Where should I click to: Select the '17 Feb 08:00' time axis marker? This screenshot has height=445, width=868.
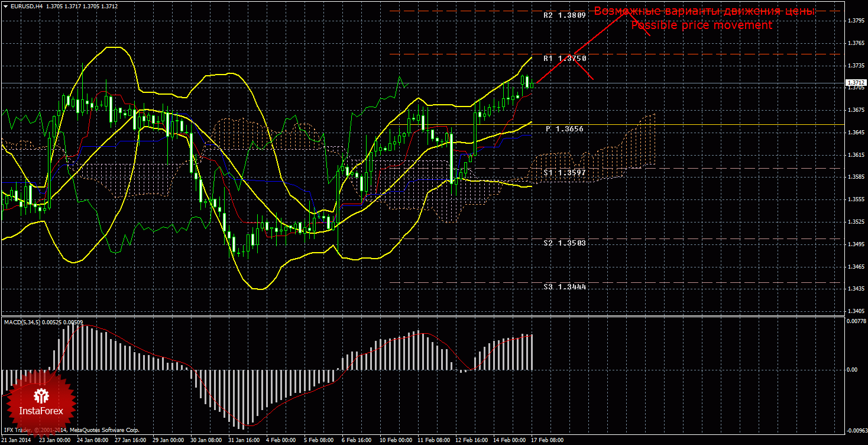[x=548, y=440]
